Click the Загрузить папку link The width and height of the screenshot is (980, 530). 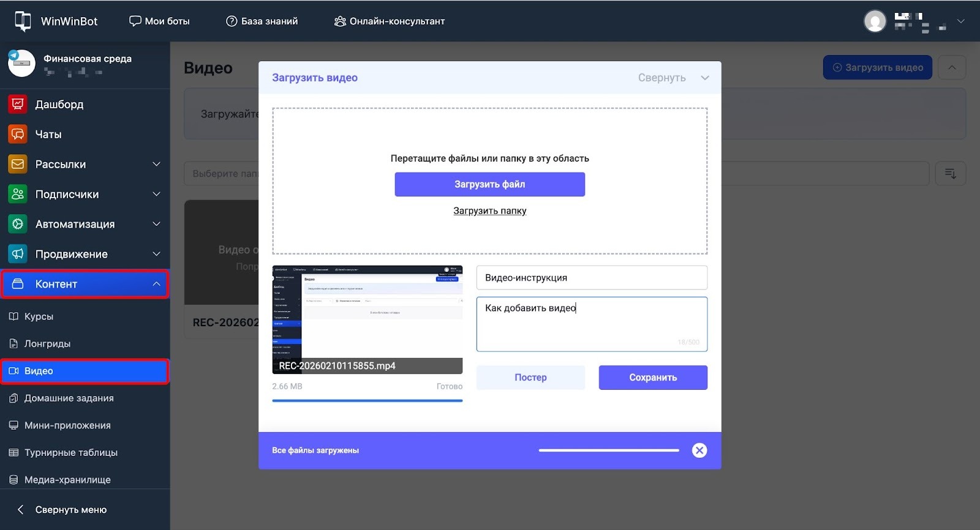tap(489, 211)
